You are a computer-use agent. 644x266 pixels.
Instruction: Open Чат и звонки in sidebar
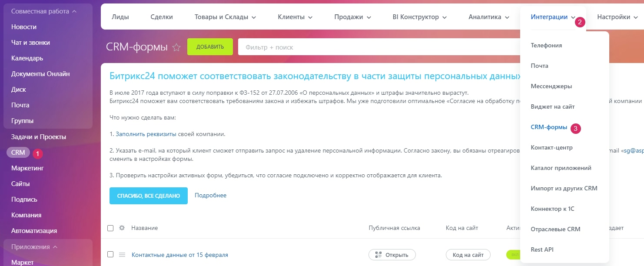click(x=30, y=43)
